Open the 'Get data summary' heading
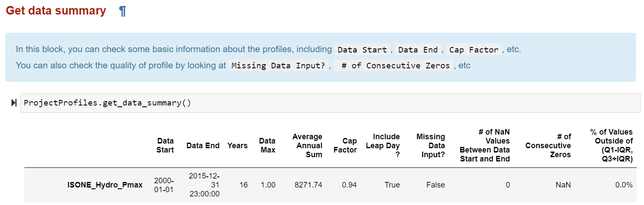Image resolution: width=644 pixels, height=205 pixels. pyautogui.click(x=56, y=11)
